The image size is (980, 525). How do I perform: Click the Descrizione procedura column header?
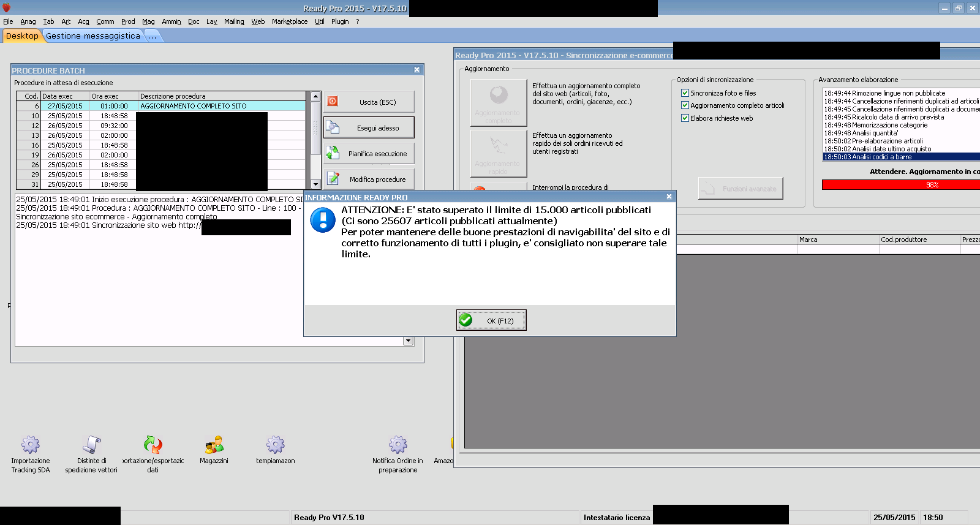tap(222, 96)
